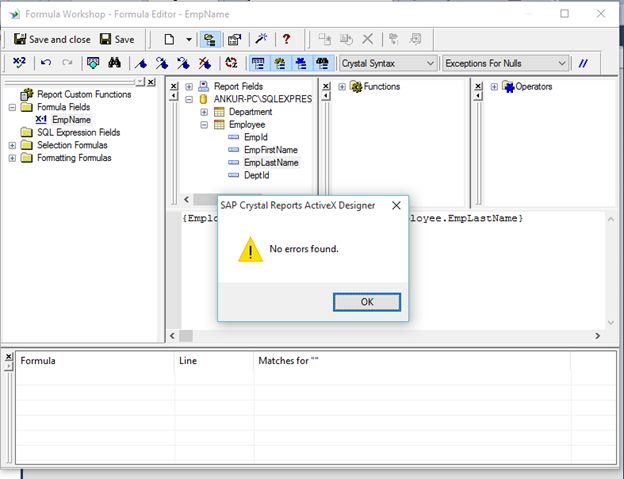The width and height of the screenshot is (624, 479).
Task: Toggle the workshop tree view icon
Action: pyautogui.click(x=210, y=39)
